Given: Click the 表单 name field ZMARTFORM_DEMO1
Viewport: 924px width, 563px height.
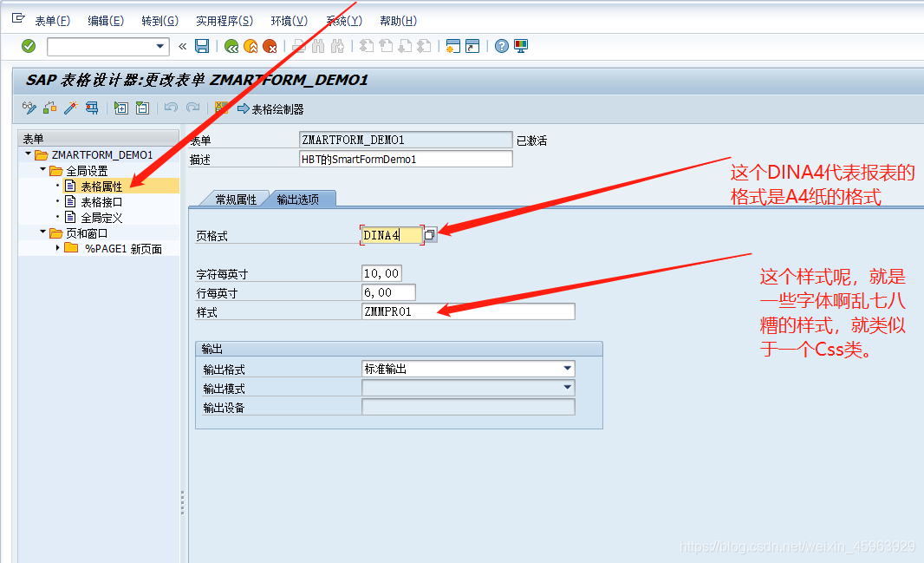Looking at the screenshot, I should pyautogui.click(x=406, y=140).
